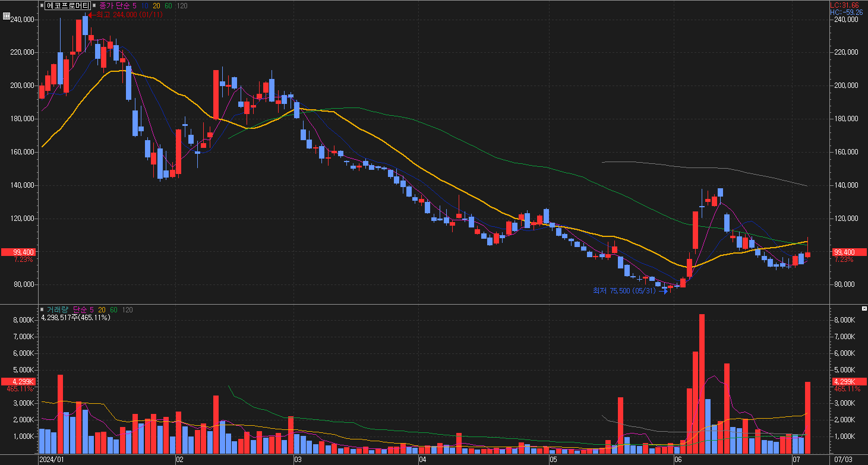Select the price chart 120-day MA legend
The image size is (868, 465).
click(182, 5)
